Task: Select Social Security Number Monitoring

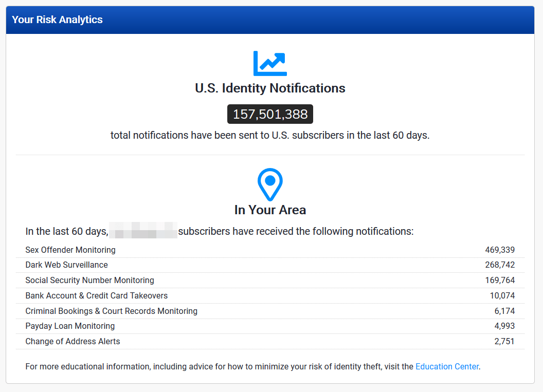Action: tap(89, 280)
